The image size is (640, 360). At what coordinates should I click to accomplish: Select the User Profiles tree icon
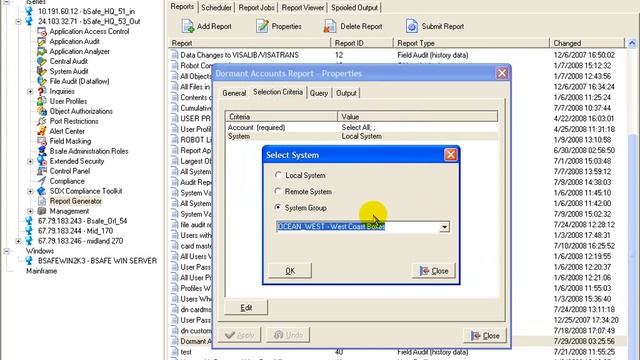click(x=42, y=101)
